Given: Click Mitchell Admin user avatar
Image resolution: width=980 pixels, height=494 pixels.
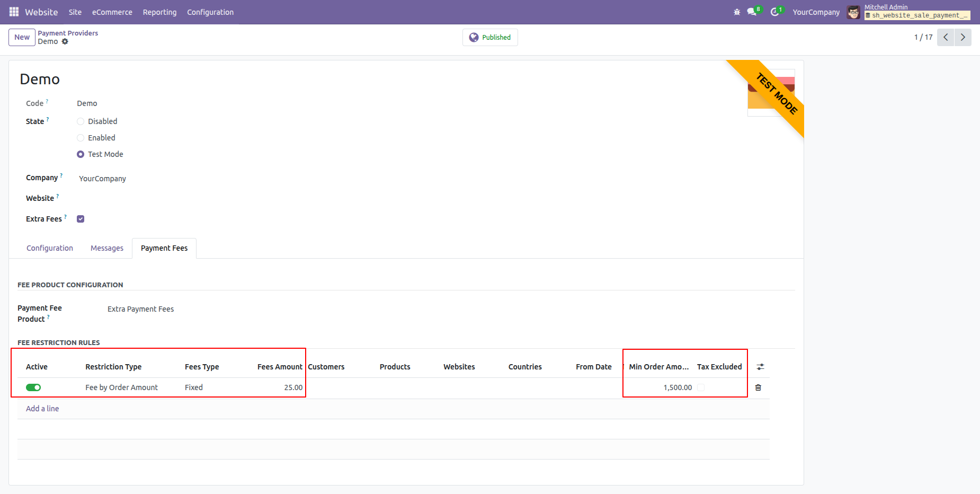Looking at the screenshot, I should click(853, 12).
